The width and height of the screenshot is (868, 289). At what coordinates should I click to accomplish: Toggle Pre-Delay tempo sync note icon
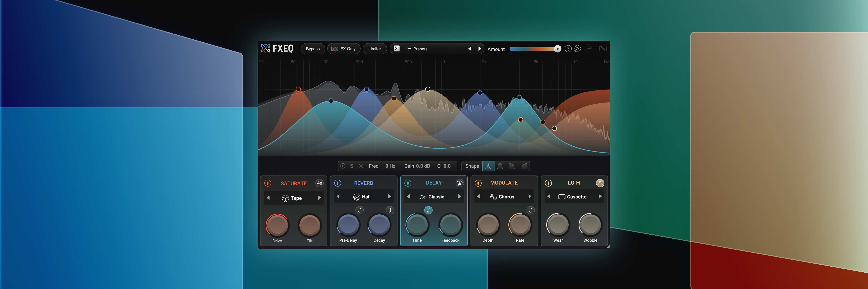click(360, 210)
